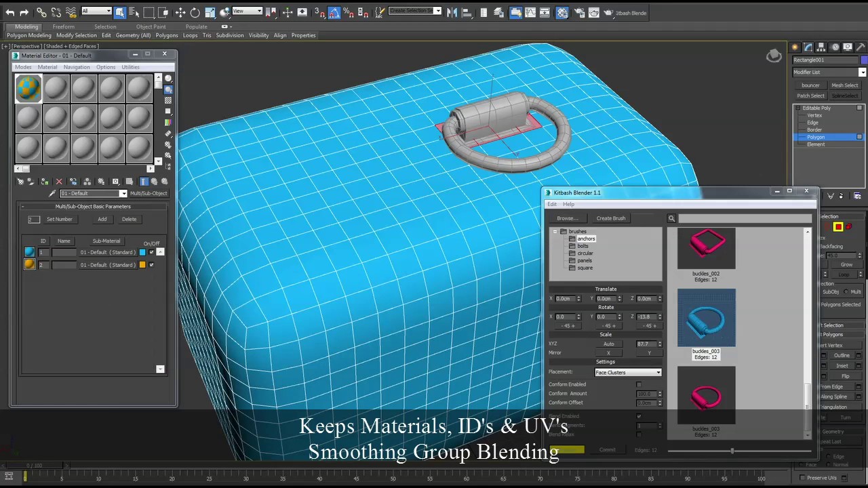This screenshot has height=488, width=868.
Task: Click Kitbash Blender search magnifier icon
Action: click(x=671, y=218)
